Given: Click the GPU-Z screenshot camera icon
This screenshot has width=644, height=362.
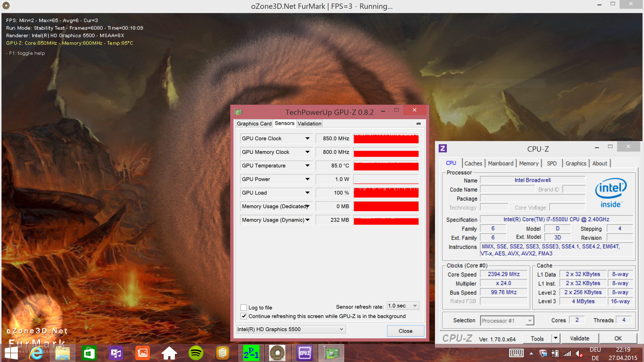Looking at the screenshot, I should pyautogui.click(x=418, y=124).
